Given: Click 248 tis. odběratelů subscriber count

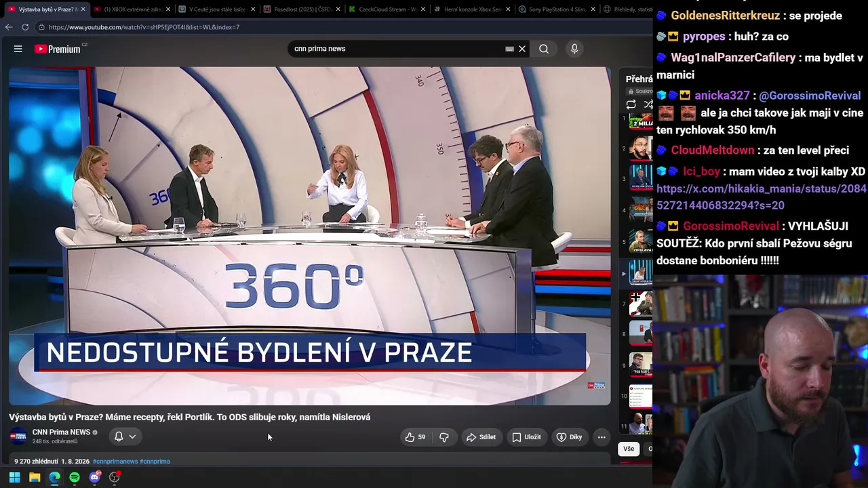Looking at the screenshot, I should (x=55, y=442).
